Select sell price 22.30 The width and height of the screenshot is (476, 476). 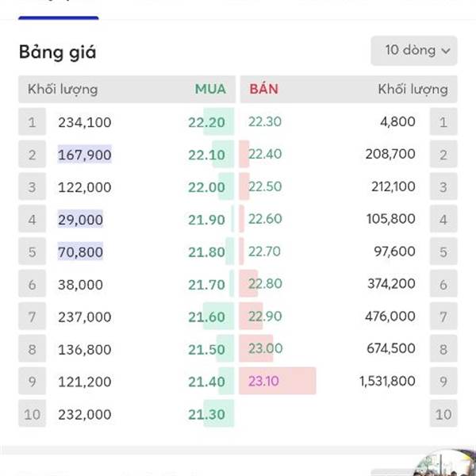(265, 121)
